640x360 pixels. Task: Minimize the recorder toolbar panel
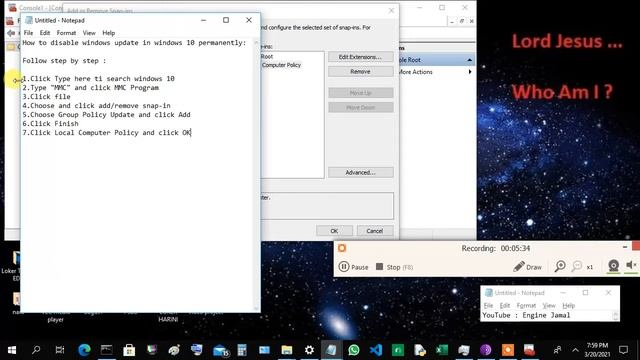point(625,247)
